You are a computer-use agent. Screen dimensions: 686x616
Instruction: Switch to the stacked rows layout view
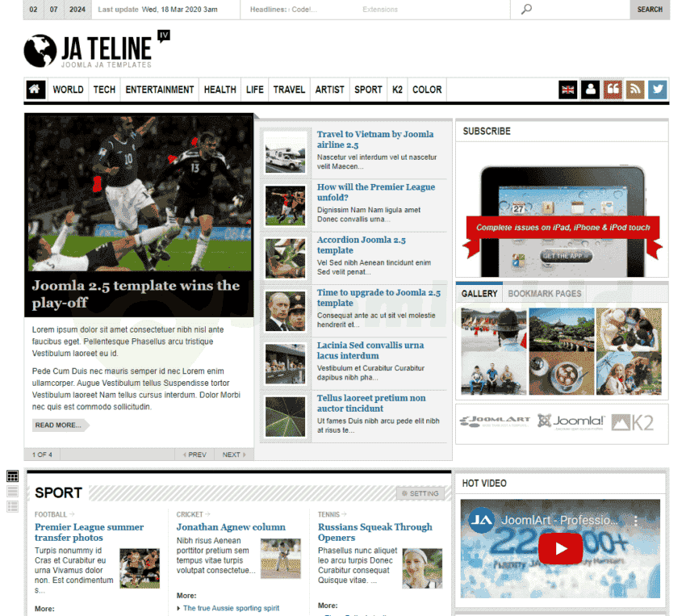[x=12, y=491]
